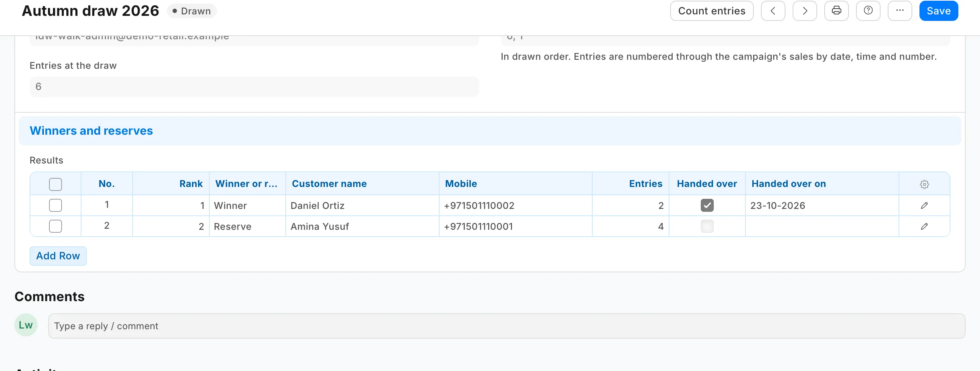Edit the Daniel Ortiz row pencil
Image resolution: width=980 pixels, height=371 pixels.
(x=925, y=205)
